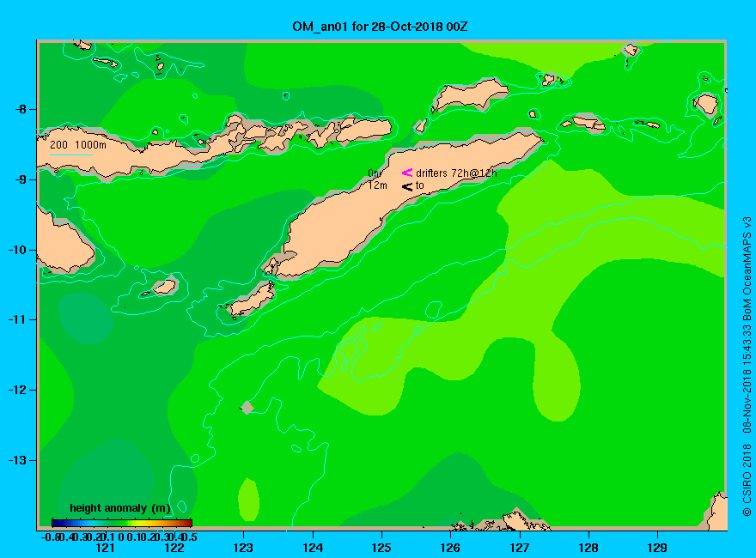The width and height of the screenshot is (756, 558).
Task: Click the '0.5' maximum color bar label
Action: coord(190,537)
